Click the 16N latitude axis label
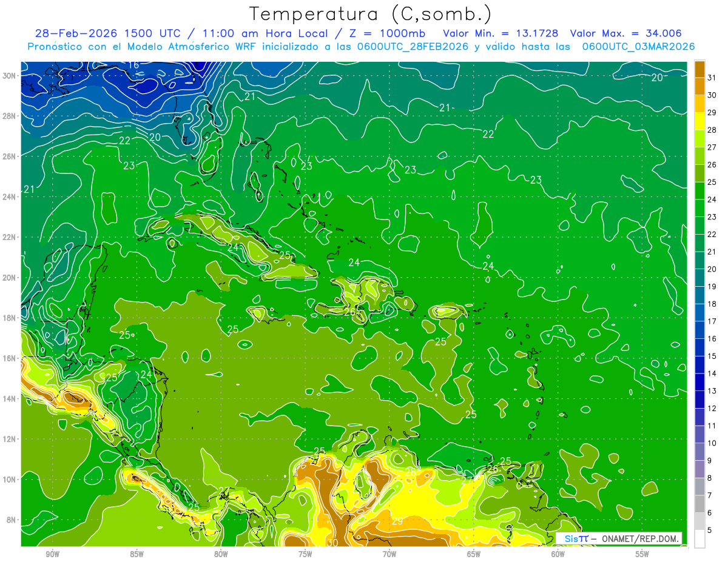Screen dimensions: 728x562 click(10, 358)
